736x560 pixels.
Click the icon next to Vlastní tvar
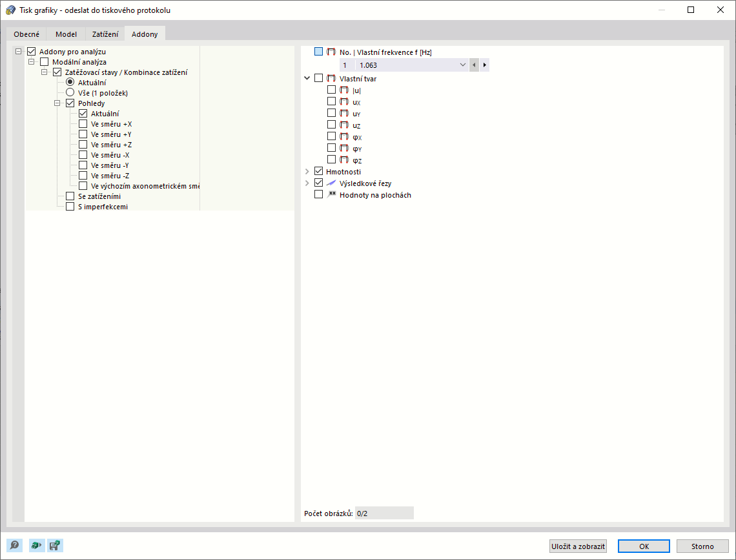pyautogui.click(x=331, y=78)
